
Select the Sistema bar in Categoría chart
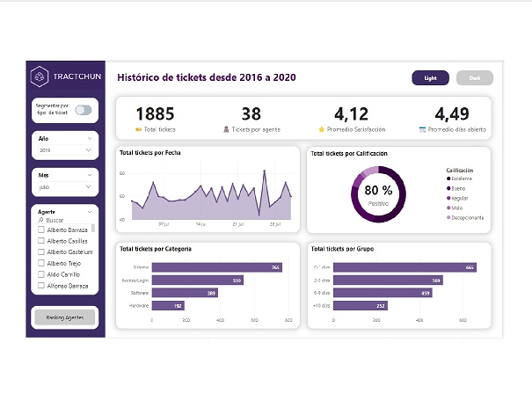[216, 267]
